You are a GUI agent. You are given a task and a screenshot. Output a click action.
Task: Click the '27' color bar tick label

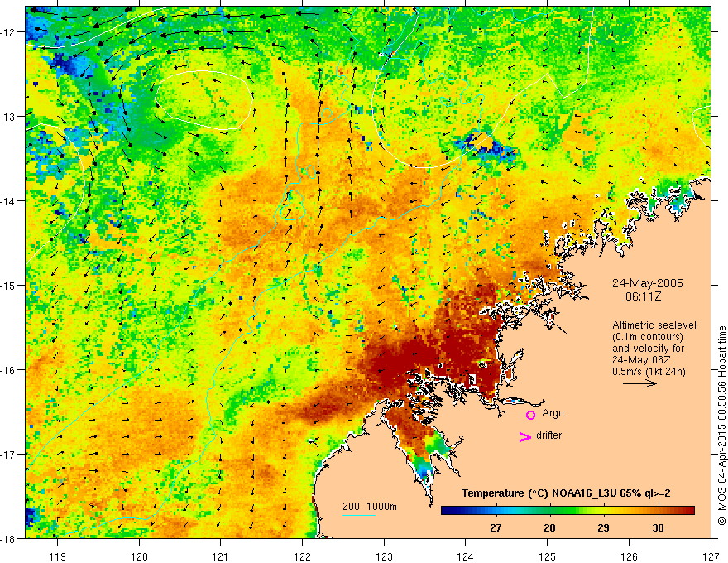pyautogui.click(x=496, y=527)
